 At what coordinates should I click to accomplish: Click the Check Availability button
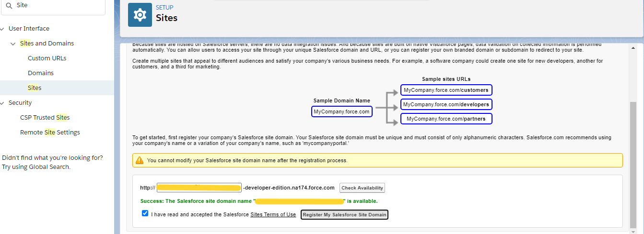pyautogui.click(x=362, y=188)
